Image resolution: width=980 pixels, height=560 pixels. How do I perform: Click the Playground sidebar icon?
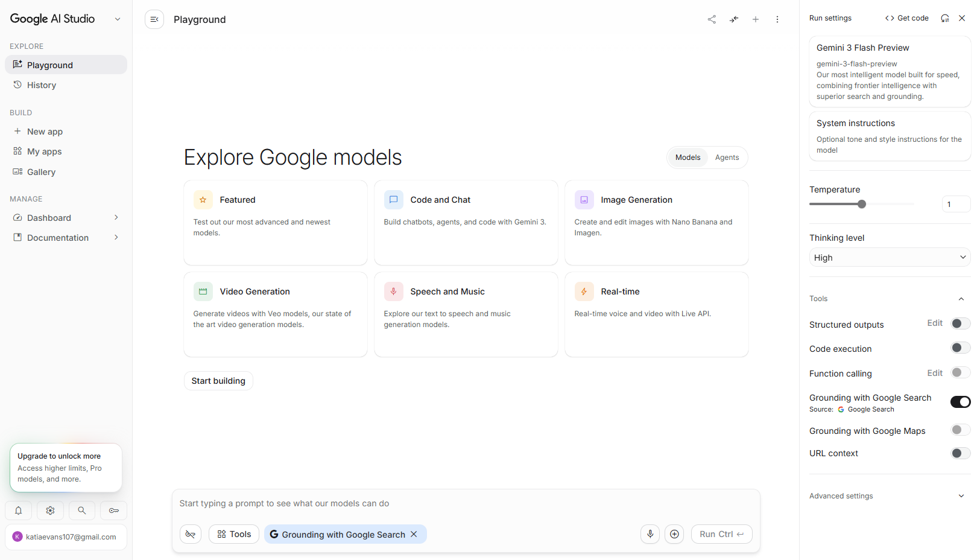pos(17,65)
